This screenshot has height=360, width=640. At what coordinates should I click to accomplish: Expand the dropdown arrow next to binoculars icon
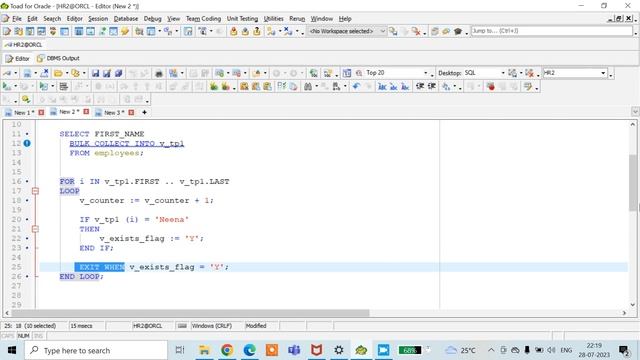coord(317,86)
